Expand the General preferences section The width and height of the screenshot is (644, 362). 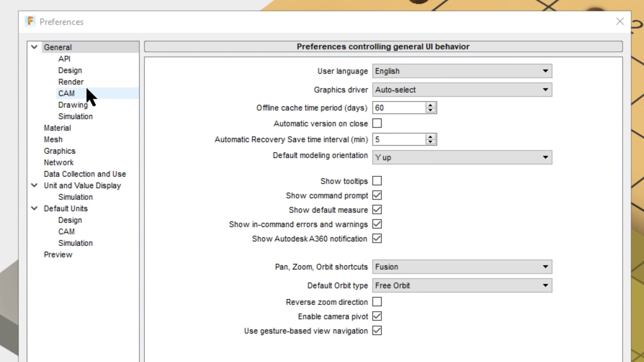click(35, 47)
